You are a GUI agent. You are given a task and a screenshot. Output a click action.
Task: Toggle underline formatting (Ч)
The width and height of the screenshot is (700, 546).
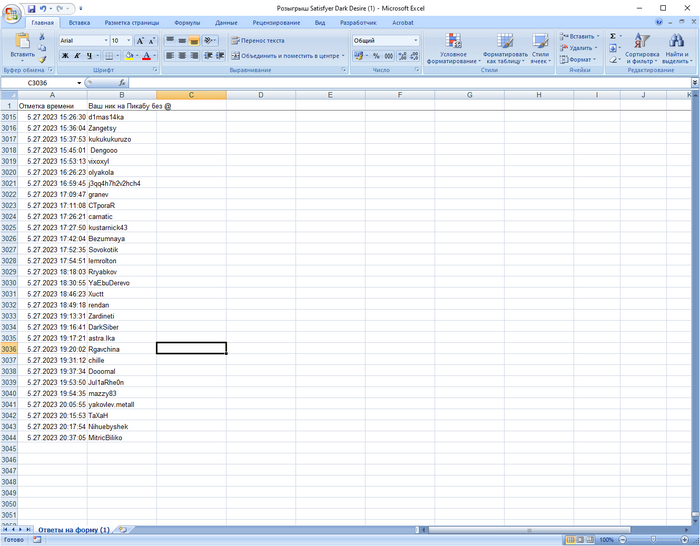click(89, 56)
